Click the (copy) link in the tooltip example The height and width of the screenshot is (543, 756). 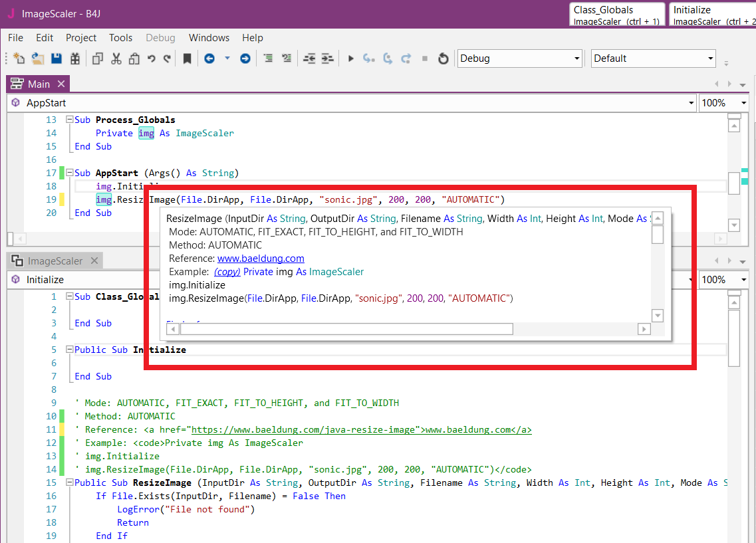coord(227,272)
